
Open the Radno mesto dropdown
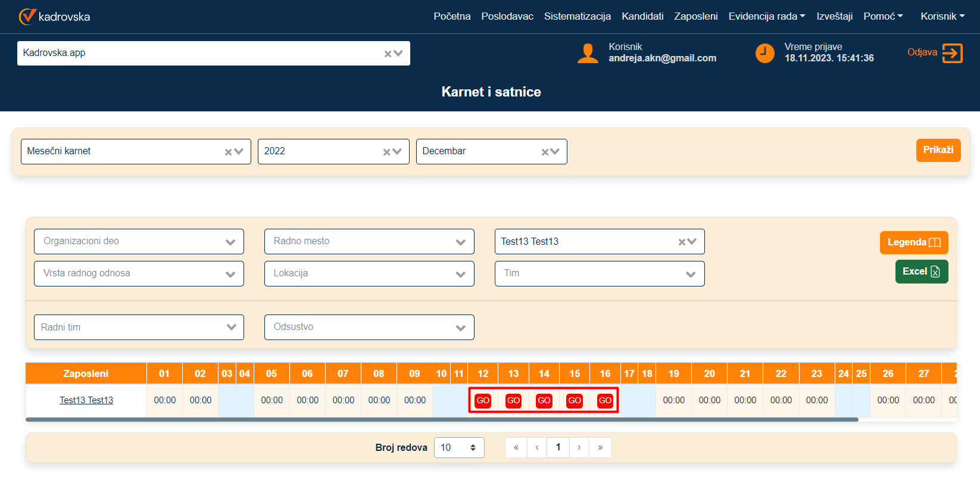(460, 242)
